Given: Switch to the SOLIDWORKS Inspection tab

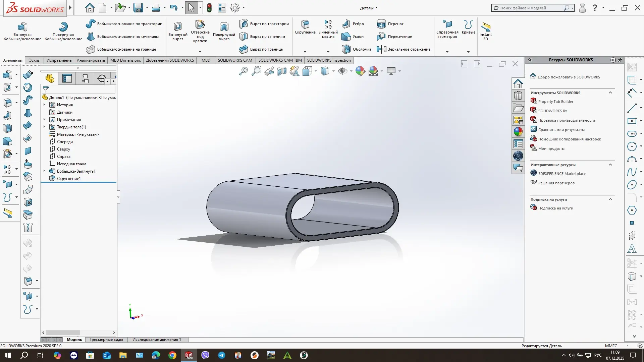Looking at the screenshot, I should click(329, 60).
